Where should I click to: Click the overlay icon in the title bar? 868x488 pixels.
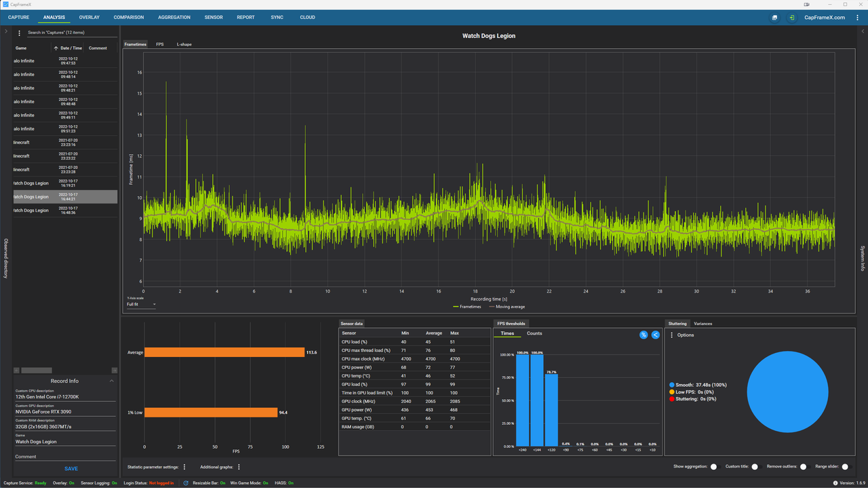point(808,4)
